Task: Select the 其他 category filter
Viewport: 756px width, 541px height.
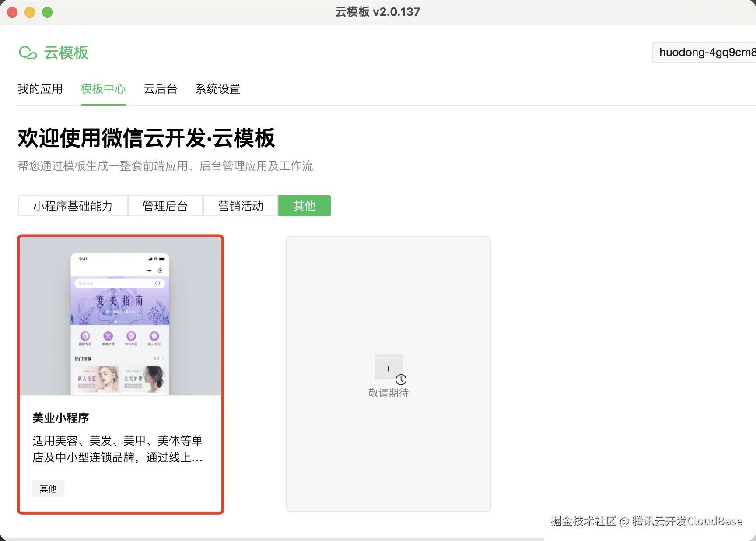Action: [304, 206]
